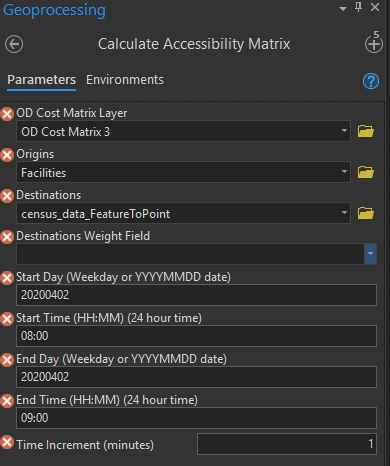Expand the Destinations layer dropdown
The width and height of the screenshot is (390, 466).
tap(344, 213)
